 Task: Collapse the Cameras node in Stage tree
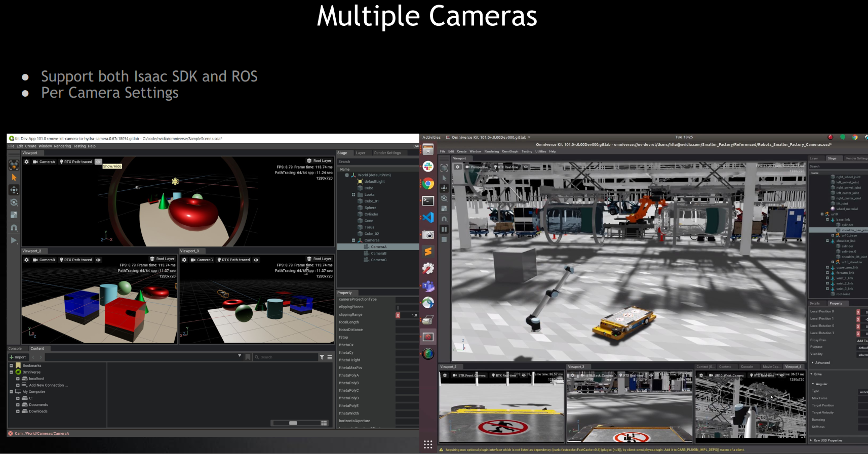pos(353,240)
